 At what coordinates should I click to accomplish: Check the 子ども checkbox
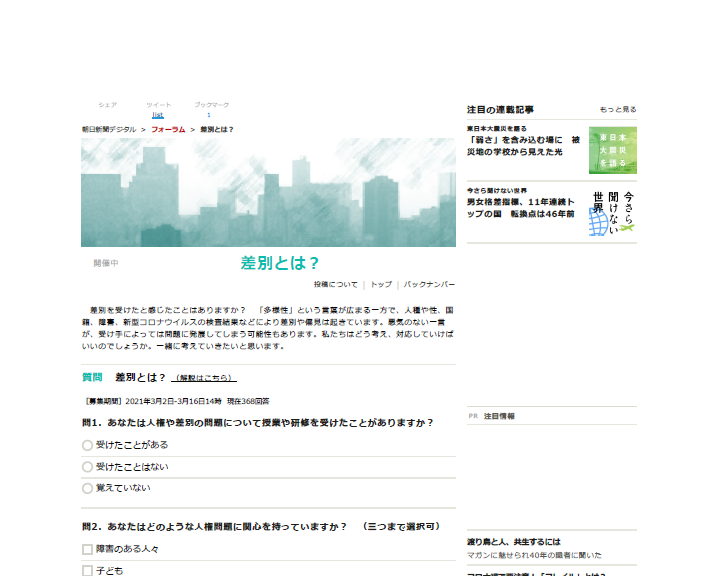87,571
